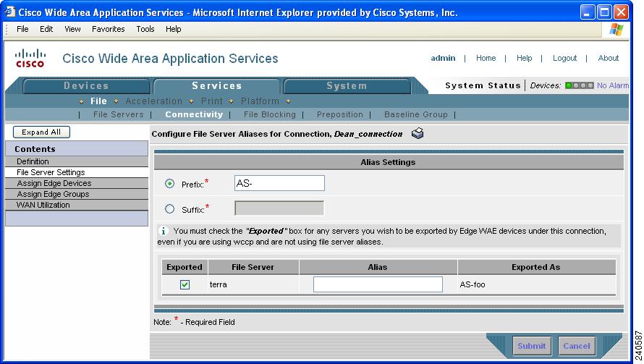The height and width of the screenshot is (364, 644).
Task: Click the Logout link
Action: [x=564, y=58]
